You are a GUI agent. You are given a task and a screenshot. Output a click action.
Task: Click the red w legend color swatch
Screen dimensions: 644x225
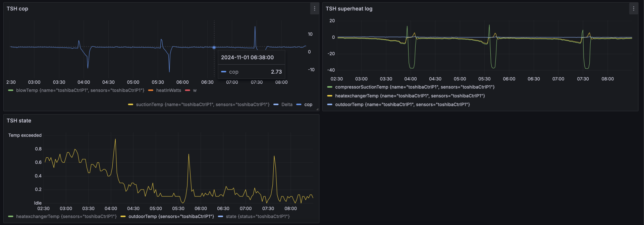click(187, 90)
